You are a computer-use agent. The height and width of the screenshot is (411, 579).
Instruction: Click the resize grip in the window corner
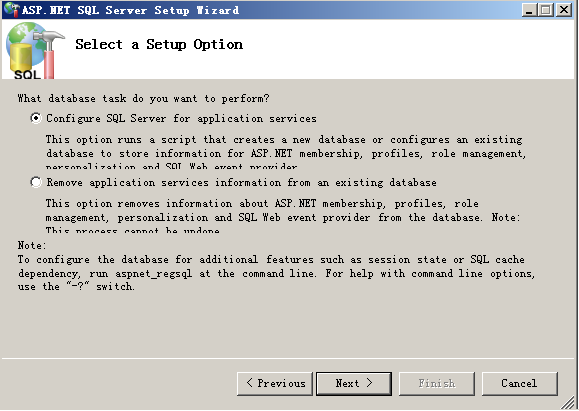(x=569, y=401)
